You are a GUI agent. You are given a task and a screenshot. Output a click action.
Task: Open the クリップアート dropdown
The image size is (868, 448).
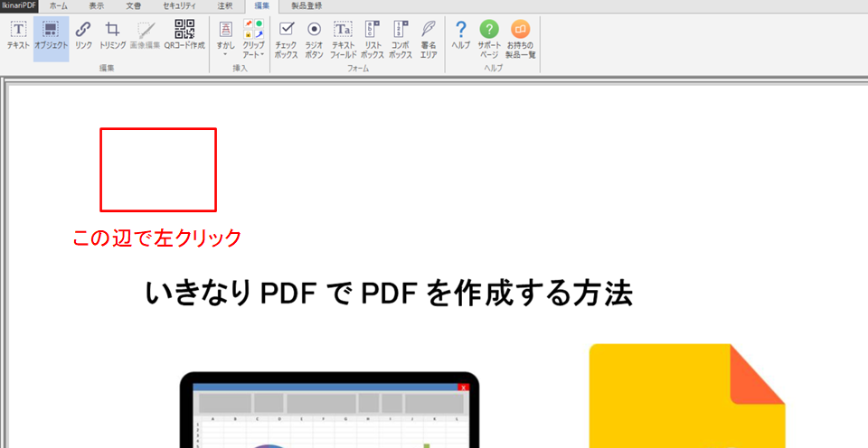click(x=253, y=39)
